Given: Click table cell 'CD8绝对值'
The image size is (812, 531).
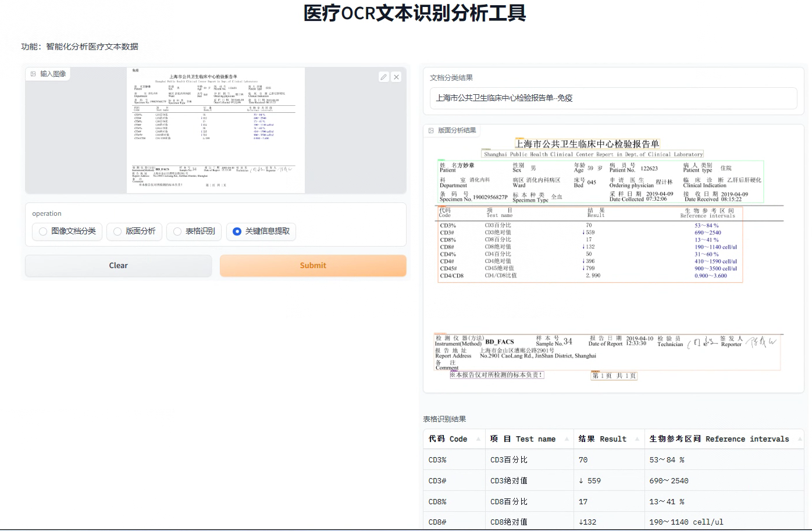Looking at the screenshot, I should 530,522.
